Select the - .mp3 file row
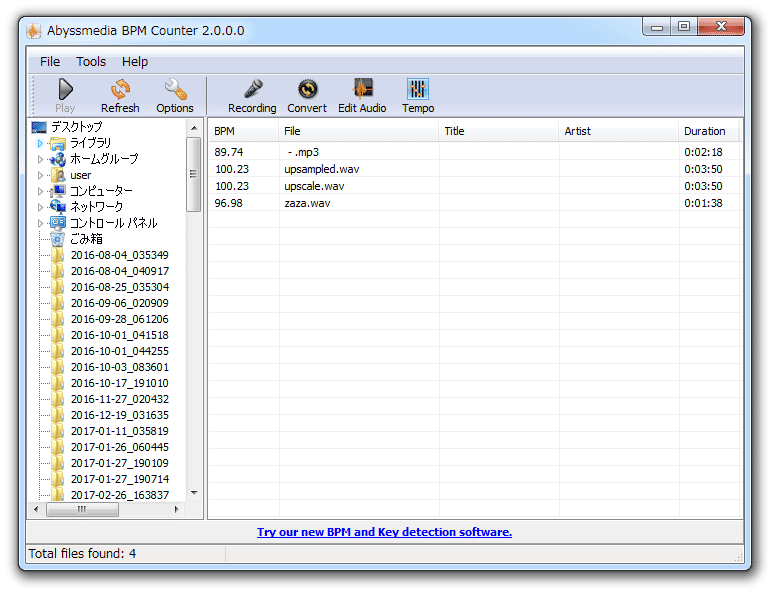The image size is (772, 593). click(476, 152)
